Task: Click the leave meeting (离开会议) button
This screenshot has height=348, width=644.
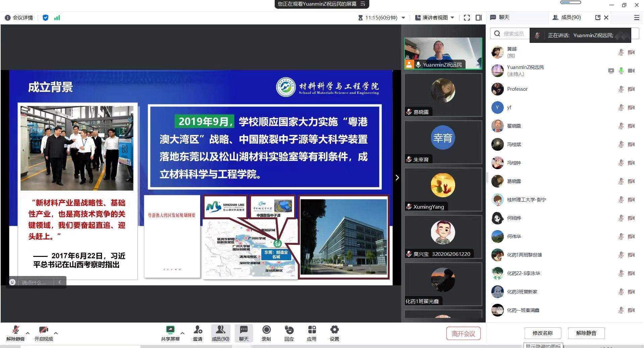Action: (x=463, y=333)
